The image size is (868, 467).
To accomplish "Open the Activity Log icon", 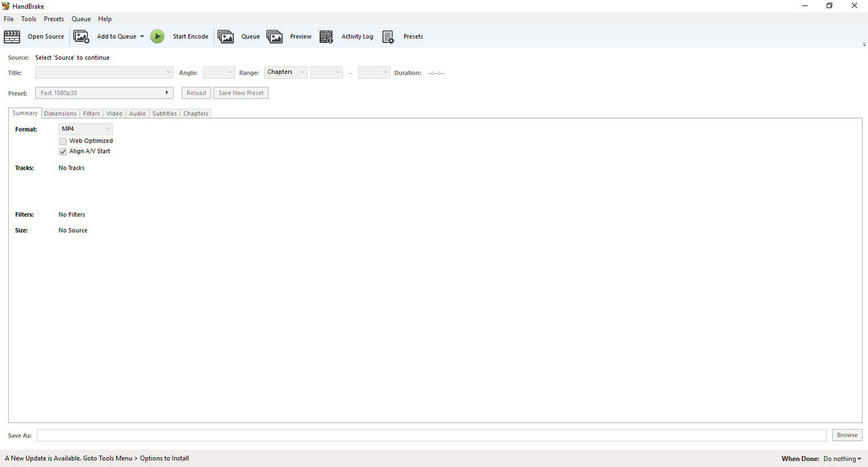I will tap(326, 37).
